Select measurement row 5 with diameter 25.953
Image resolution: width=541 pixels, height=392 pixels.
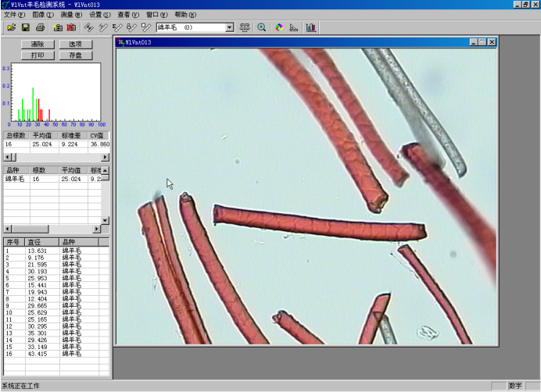point(56,278)
